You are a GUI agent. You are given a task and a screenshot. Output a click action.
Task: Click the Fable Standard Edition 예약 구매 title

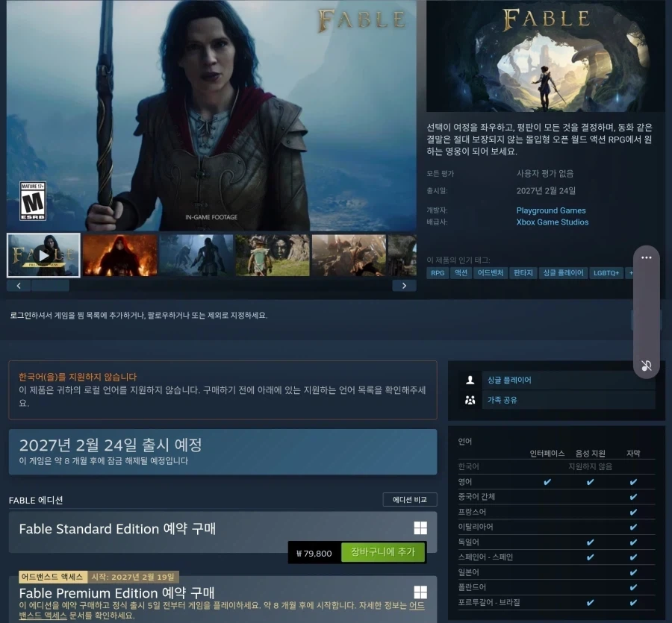pos(117,529)
